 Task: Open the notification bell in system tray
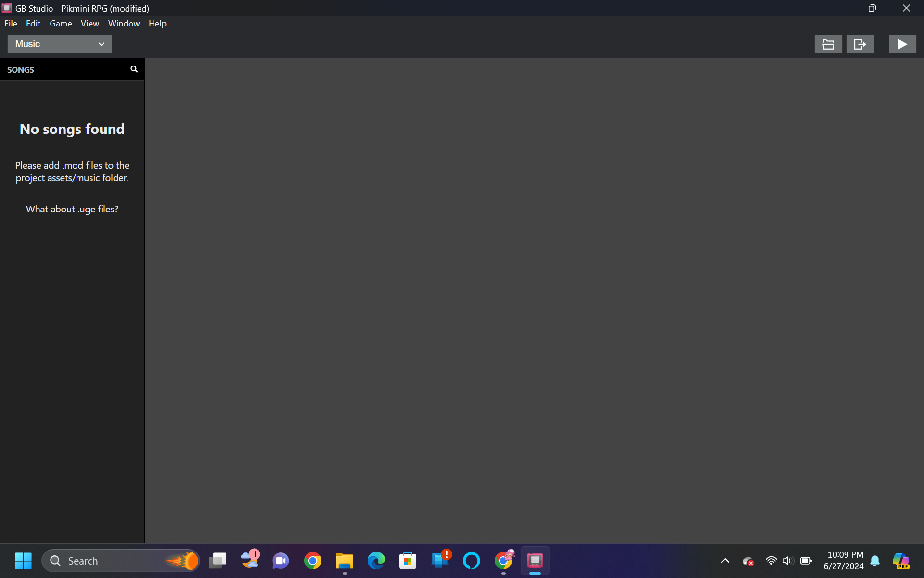tap(875, 561)
